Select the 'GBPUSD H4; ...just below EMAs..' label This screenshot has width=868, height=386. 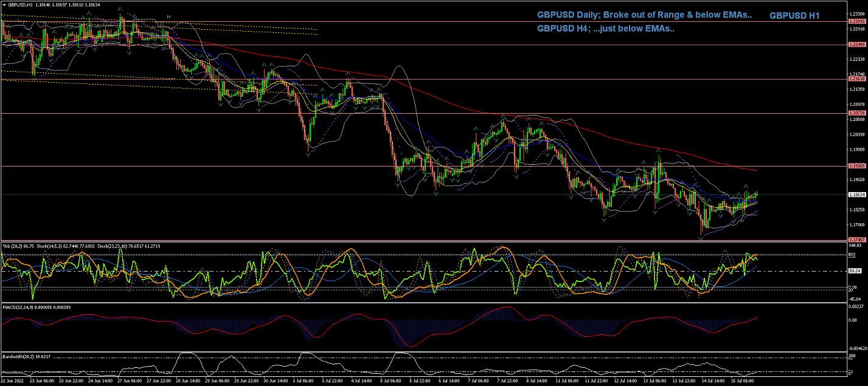click(x=605, y=29)
